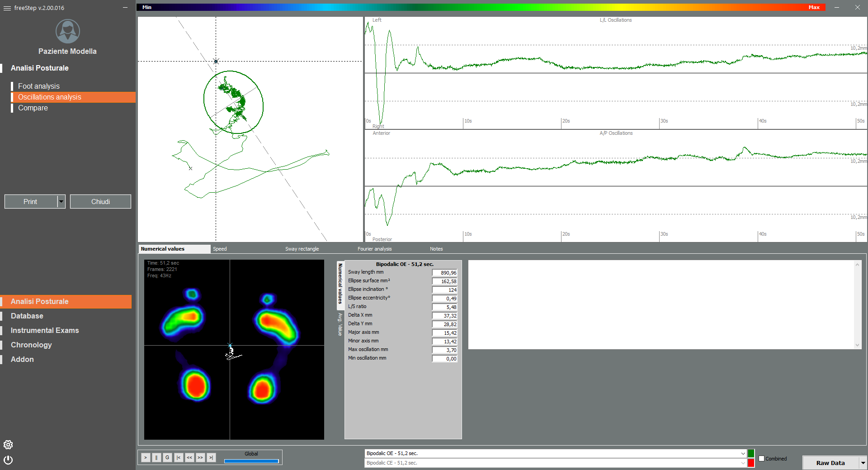This screenshot has height=470, width=868.
Task: Skip to last frame with >| button
Action: [211, 458]
